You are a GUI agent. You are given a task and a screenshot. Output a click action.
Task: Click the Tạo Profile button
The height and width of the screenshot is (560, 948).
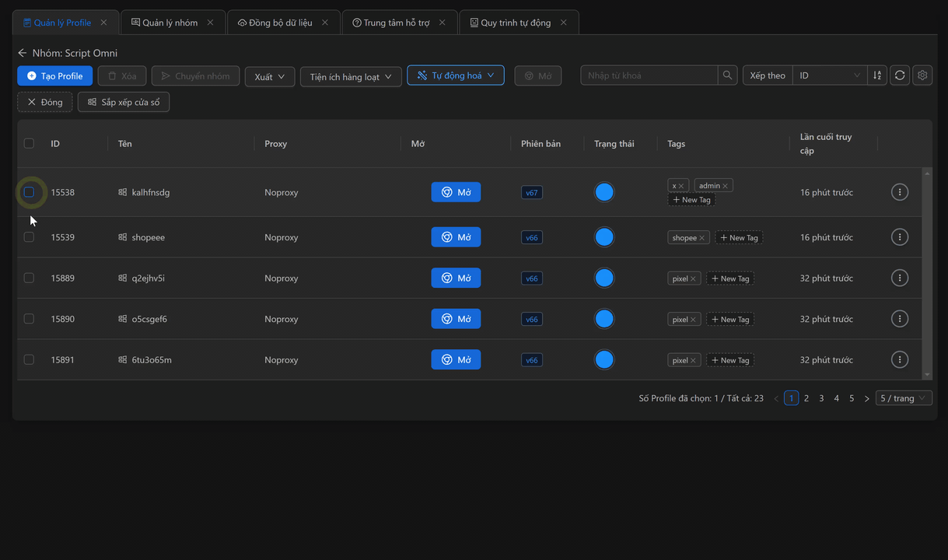(54, 75)
